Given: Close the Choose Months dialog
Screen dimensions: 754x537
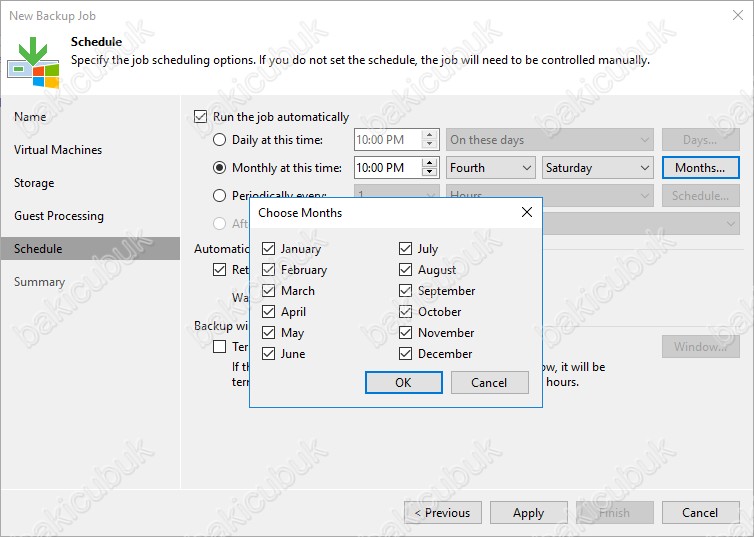Looking at the screenshot, I should pyautogui.click(x=527, y=212).
